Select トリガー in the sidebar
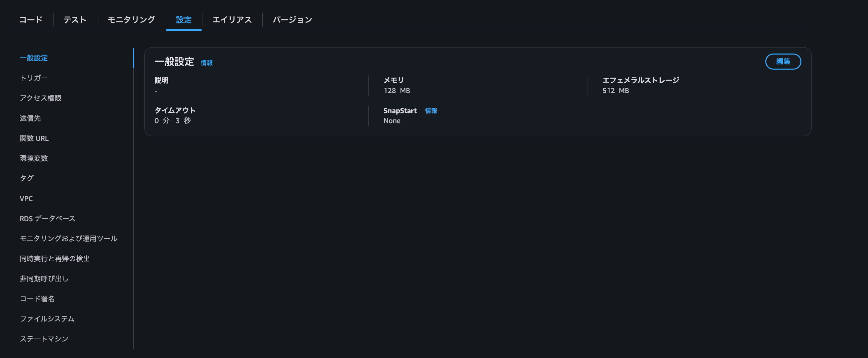Image resolution: width=868 pixels, height=358 pixels. (x=33, y=78)
